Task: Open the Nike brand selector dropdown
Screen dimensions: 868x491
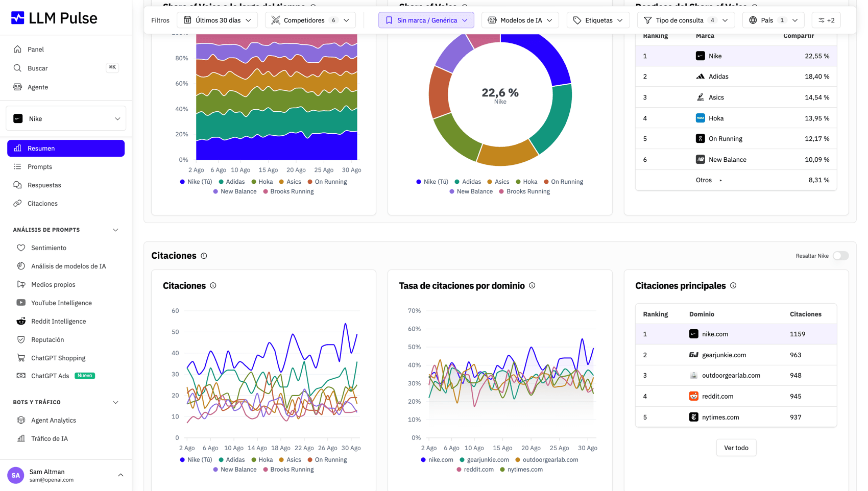Action: click(66, 118)
